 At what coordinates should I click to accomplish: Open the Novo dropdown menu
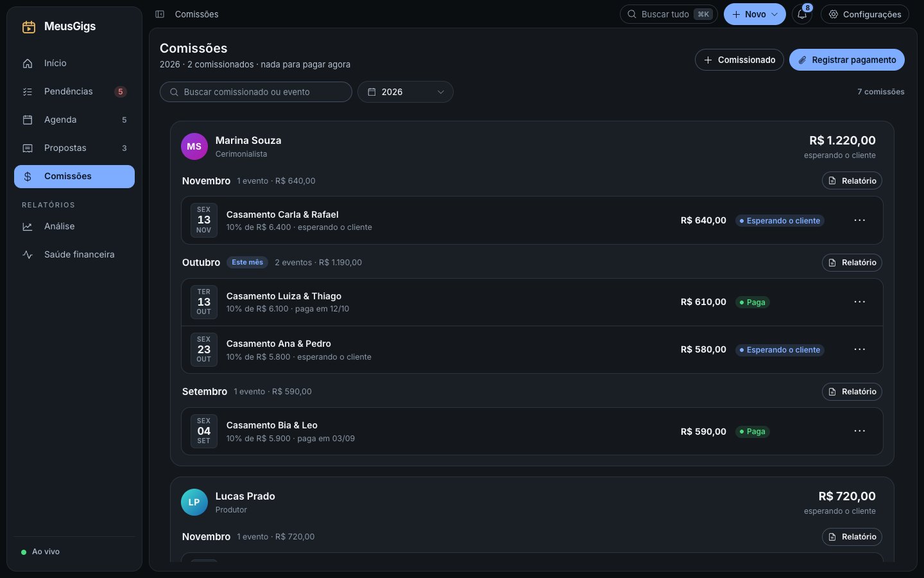tap(755, 14)
